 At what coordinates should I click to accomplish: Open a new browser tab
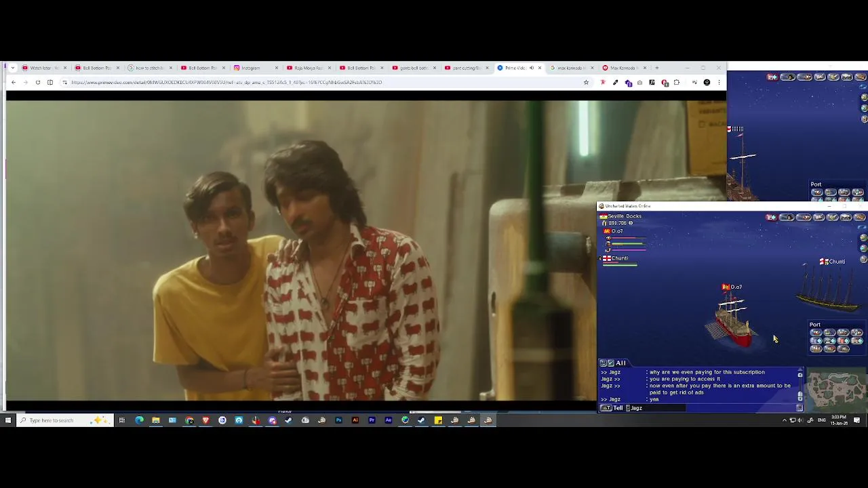pos(656,68)
